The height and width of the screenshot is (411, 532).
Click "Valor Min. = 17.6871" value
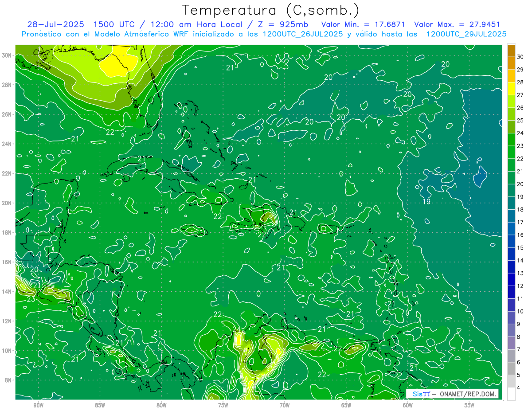point(364,24)
